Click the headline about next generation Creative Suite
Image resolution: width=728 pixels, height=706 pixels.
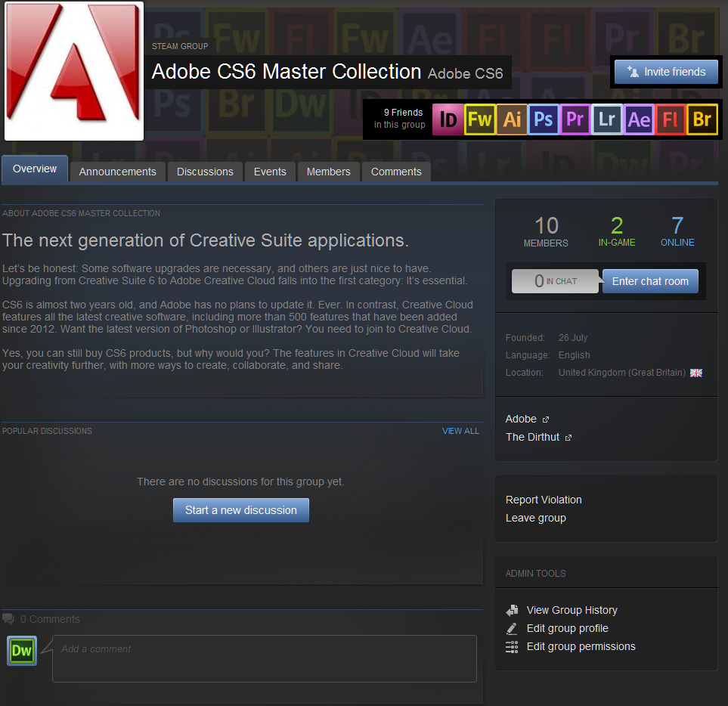(206, 240)
